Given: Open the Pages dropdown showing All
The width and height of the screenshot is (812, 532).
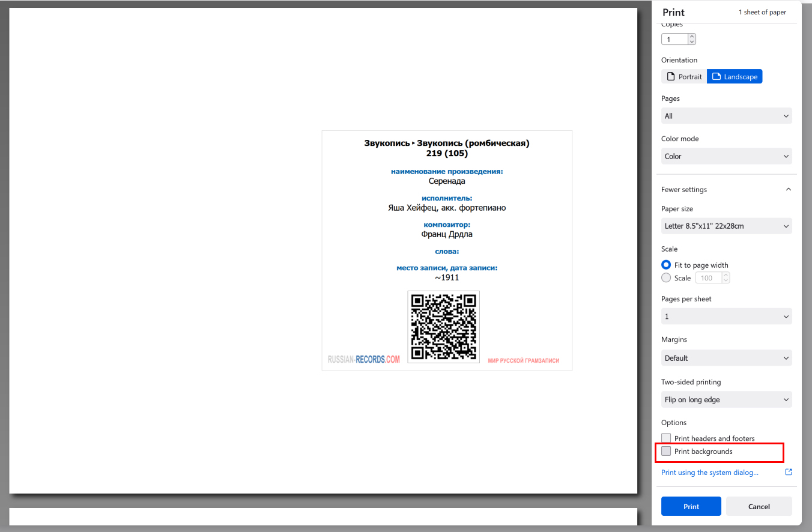Looking at the screenshot, I should tap(727, 116).
